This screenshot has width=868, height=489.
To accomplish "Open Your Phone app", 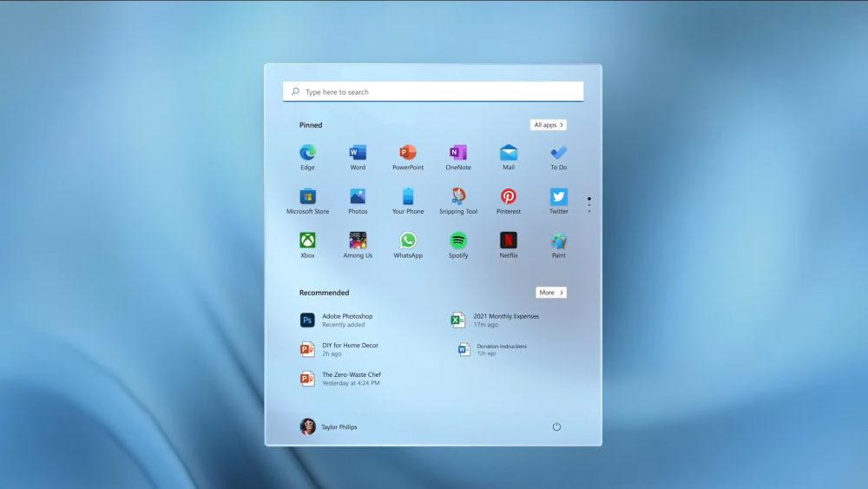I will (408, 202).
